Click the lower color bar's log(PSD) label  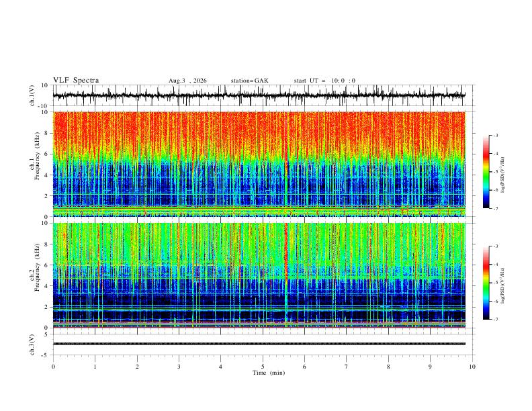(x=502, y=285)
